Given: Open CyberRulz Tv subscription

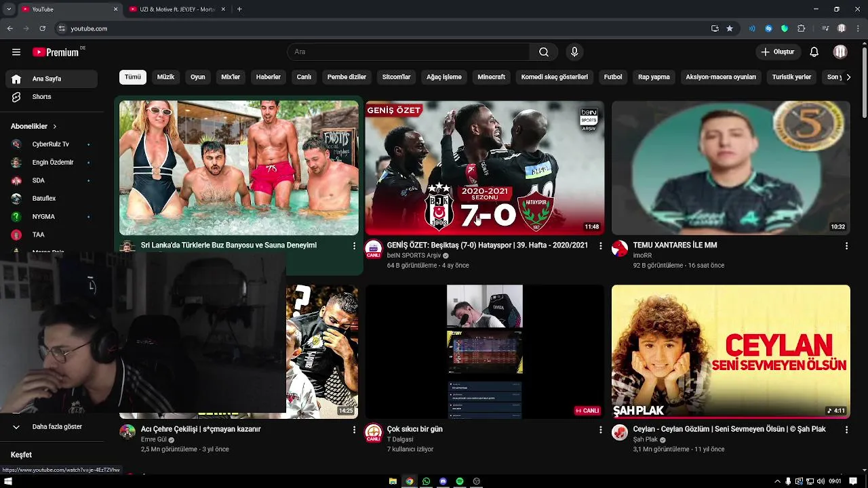Looking at the screenshot, I should 52,144.
